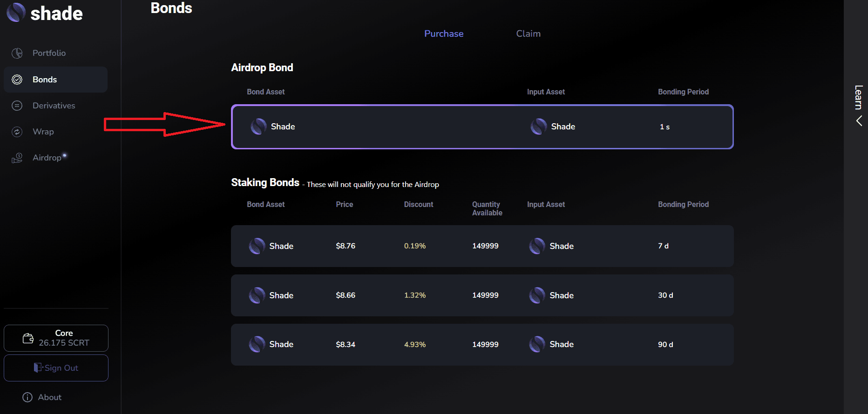Click the 0.19% discount value
The width and height of the screenshot is (868, 414).
(415, 246)
